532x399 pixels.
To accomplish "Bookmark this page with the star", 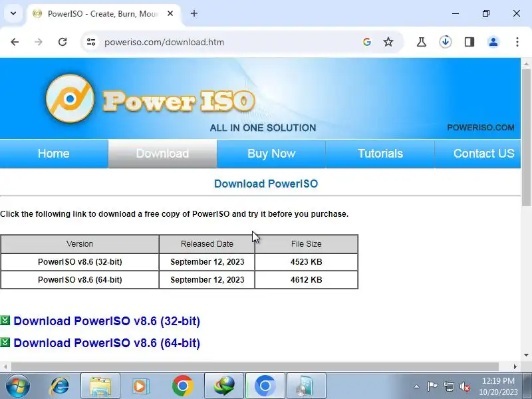I will point(388,42).
